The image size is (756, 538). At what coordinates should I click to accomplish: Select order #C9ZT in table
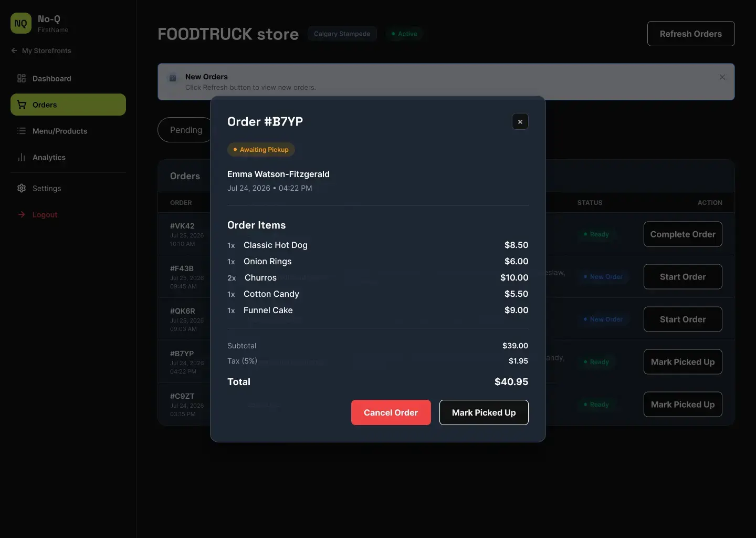point(182,396)
